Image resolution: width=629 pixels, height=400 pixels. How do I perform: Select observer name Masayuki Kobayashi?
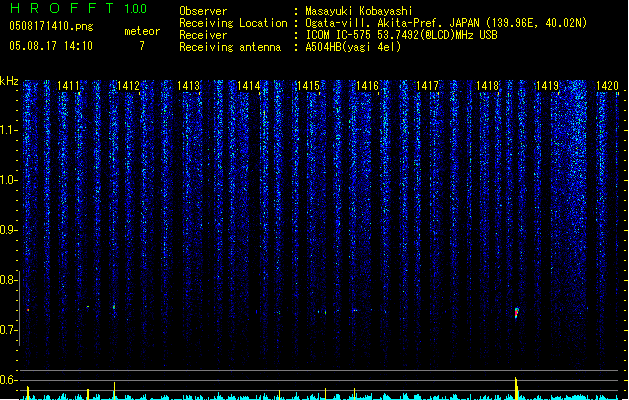coord(359,11)
